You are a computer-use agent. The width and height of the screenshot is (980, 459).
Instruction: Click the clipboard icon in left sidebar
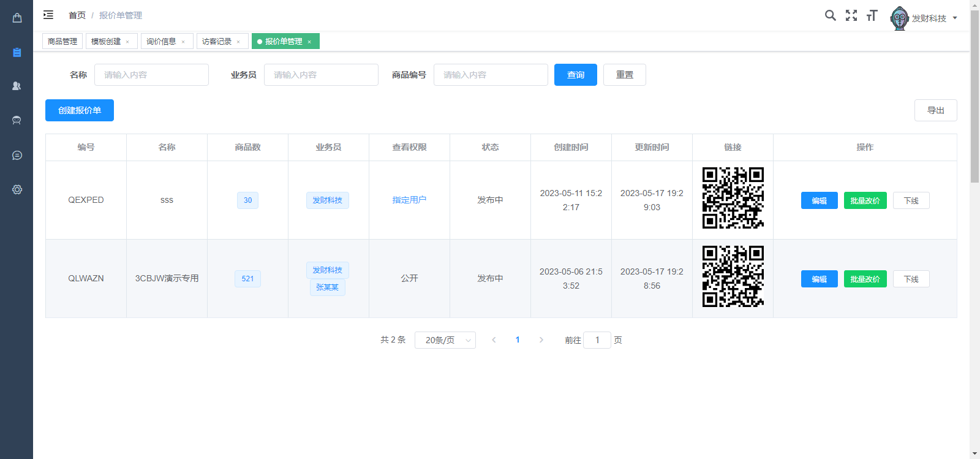(17, 52)
